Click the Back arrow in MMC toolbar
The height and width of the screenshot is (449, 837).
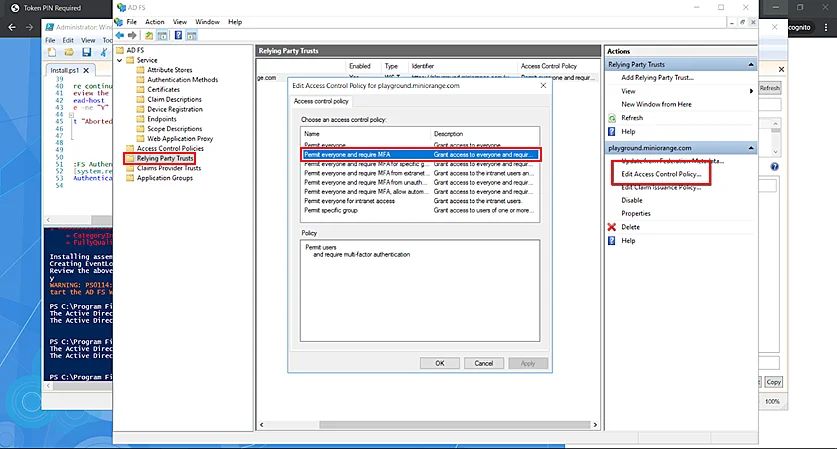pyautogui.click(x=120, y=34)
